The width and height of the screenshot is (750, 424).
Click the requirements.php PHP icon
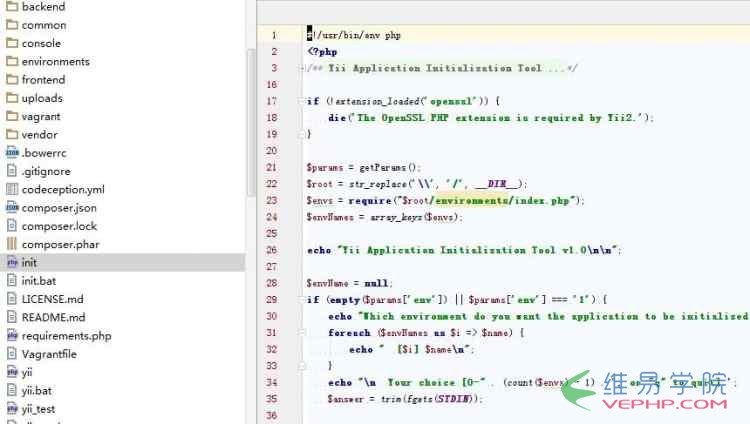12,335
